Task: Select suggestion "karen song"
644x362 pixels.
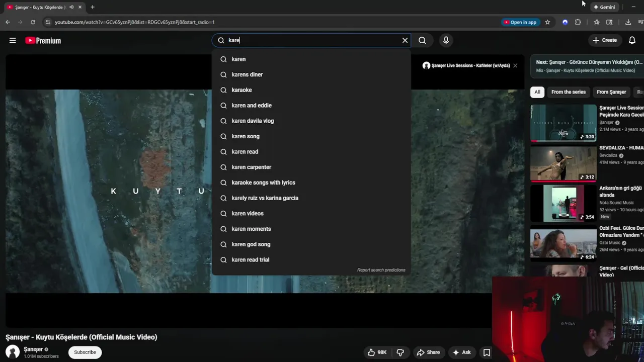Action: point(311,136)
